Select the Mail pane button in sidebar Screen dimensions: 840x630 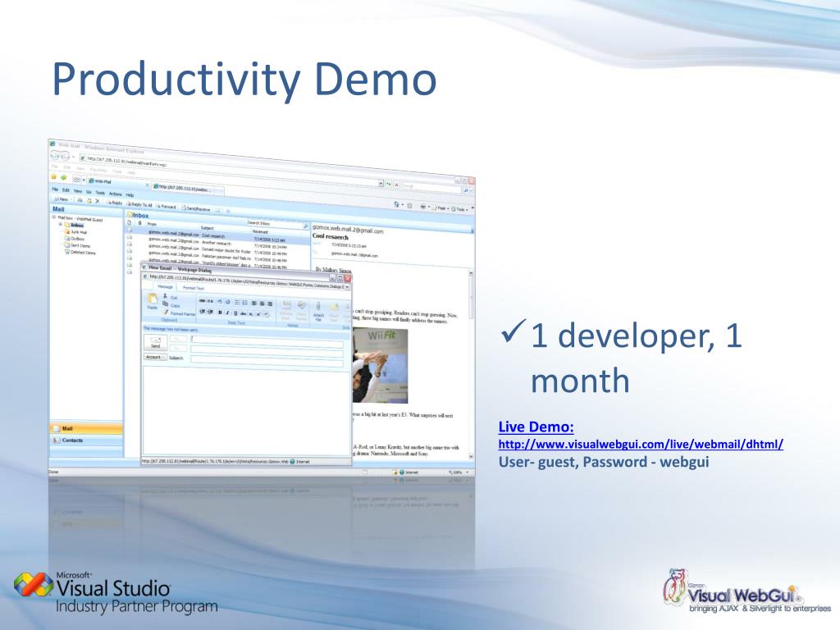click(86, 428)
